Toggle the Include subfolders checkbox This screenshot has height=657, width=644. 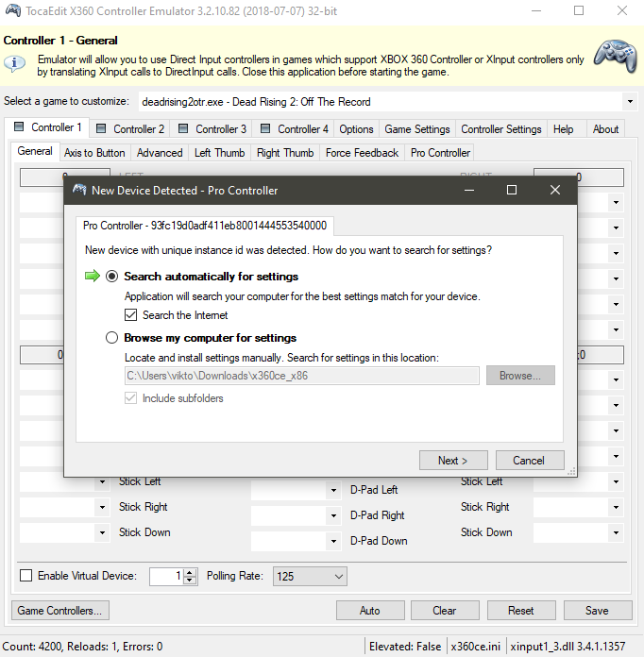(x=131, y=397)
